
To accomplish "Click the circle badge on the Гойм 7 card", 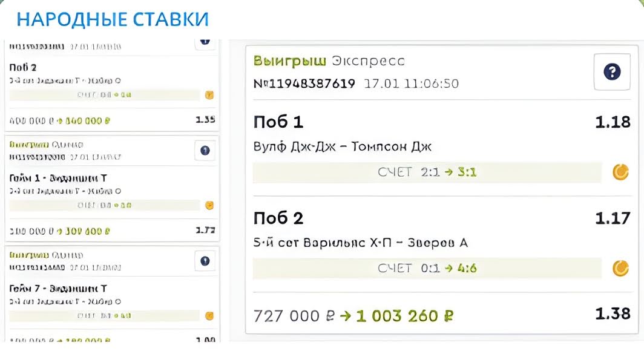I will [205, 261].
